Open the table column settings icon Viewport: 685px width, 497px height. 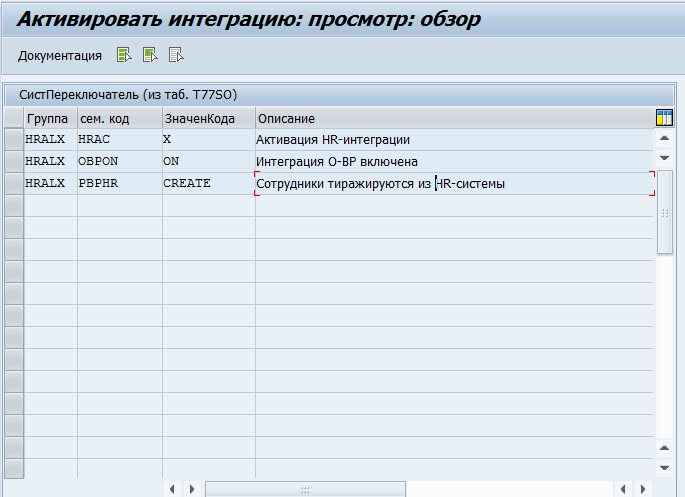pos(664,118)
